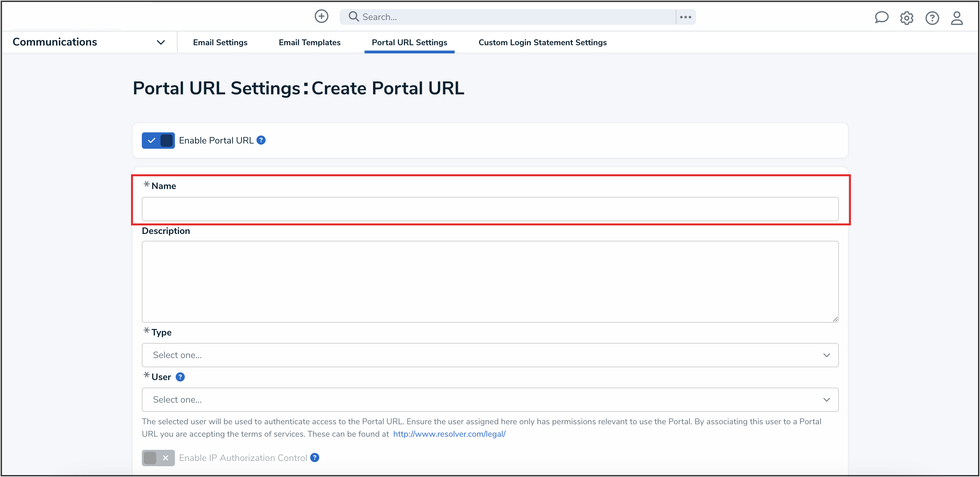Click the search magnifier icon
980x477 pixels.
coord(353,16)
